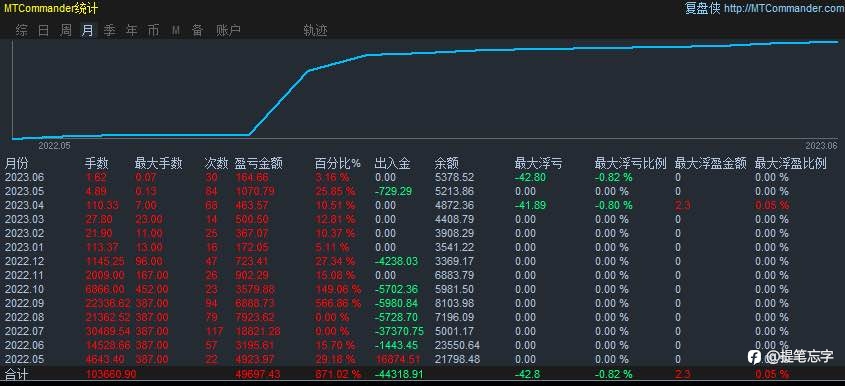Click the 最大浮亏 column header
The height and width of the screenshot is (386, 845).
coord(538,163)
